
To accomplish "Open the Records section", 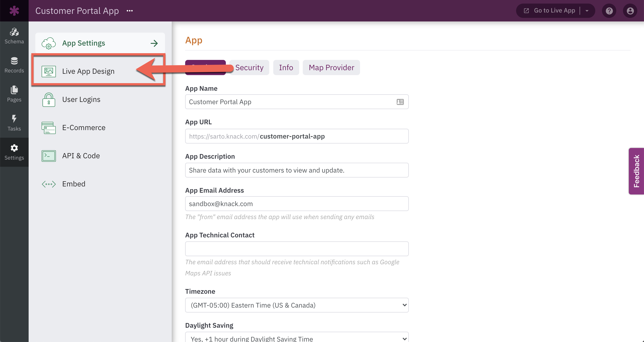I will 14,65.
